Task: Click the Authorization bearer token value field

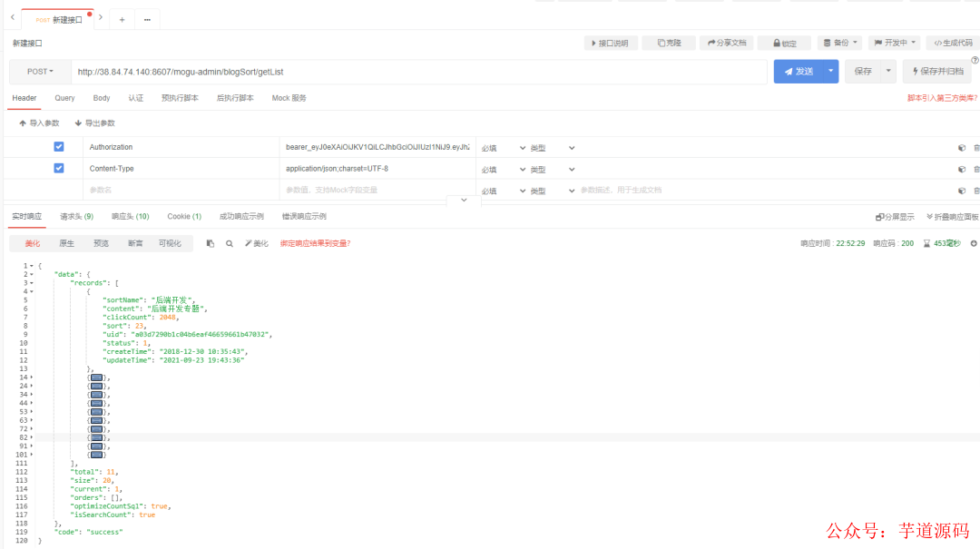Action: [377, 148]
